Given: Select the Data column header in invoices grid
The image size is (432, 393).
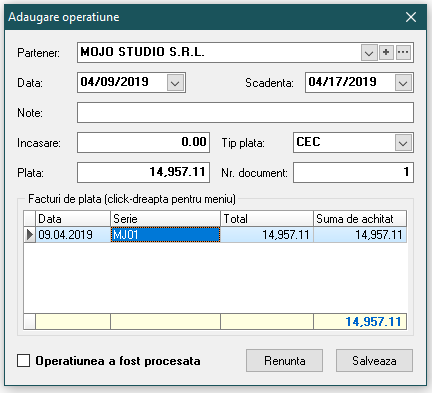Looking at the screenshot, I should click(x=73, y=219).
